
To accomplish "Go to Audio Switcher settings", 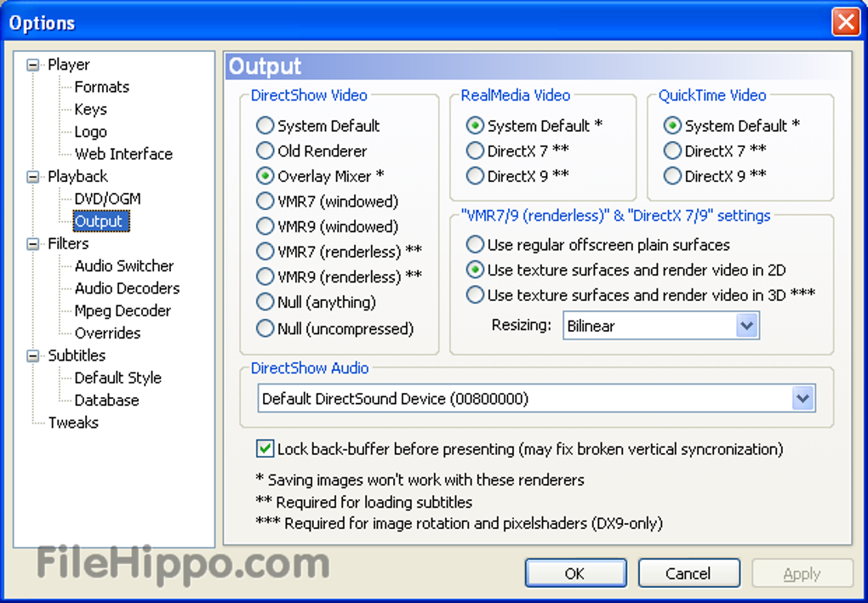I will pos(123,266).
